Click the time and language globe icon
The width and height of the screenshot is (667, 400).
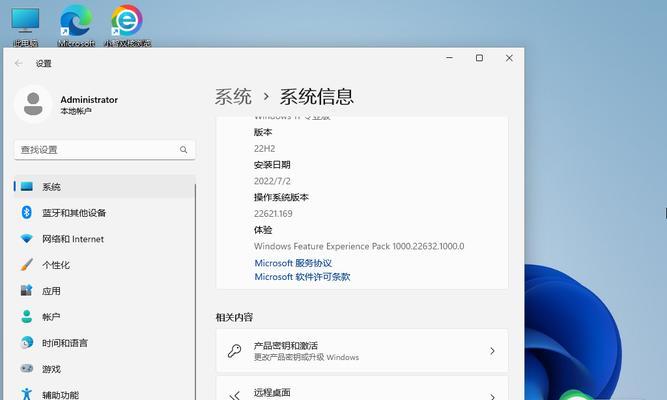[x=26, y=343]
